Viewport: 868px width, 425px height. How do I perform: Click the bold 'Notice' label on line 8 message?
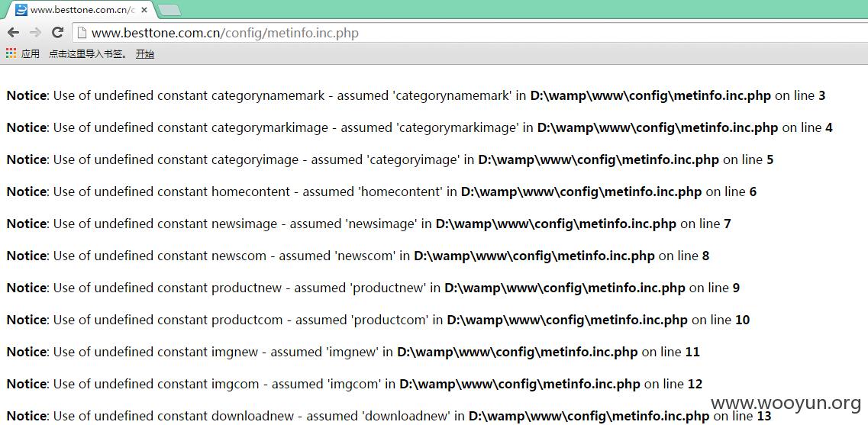[x=26, y=256]
